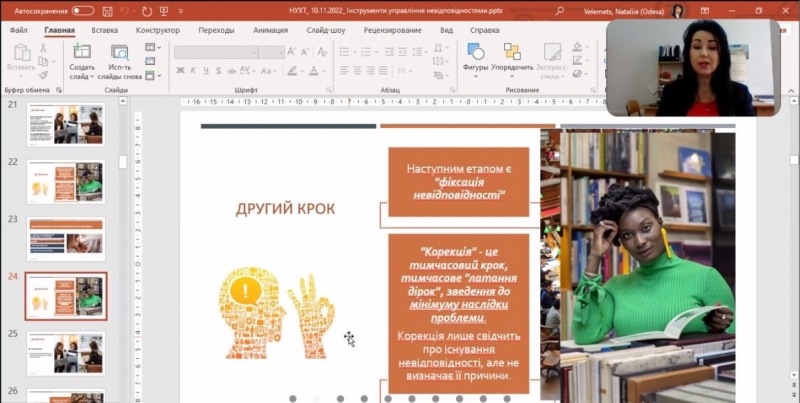
Task: Toggle the Автосохранение switch
Action: [x=83, y=11]
